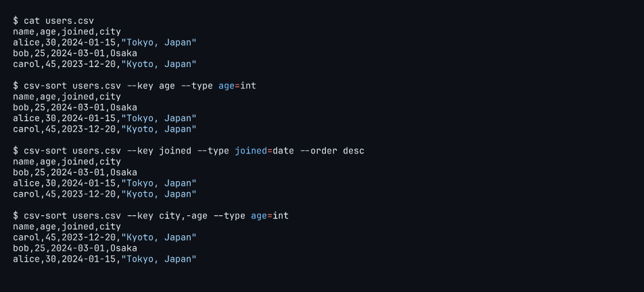Select the 'joined=date' type argument

pyautogui.click(x=264, y=151)
